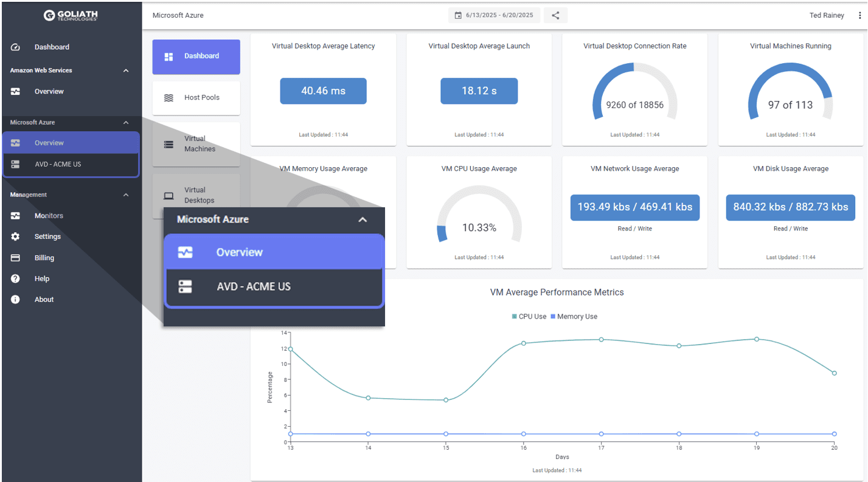The height and width of the screenshot is (482, 868).
Task: Click the Virtual Machines Running gauge
Action: pyautogui.click(x=790, y=91)
